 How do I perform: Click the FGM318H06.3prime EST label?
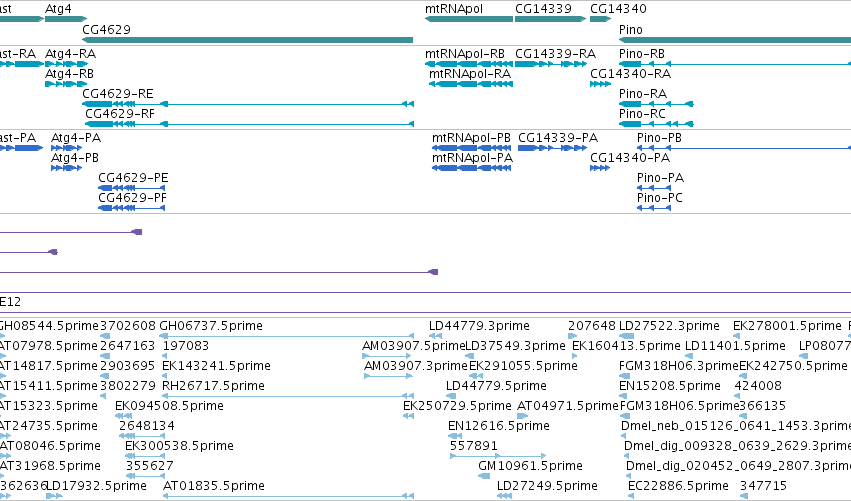pos(679,366)
